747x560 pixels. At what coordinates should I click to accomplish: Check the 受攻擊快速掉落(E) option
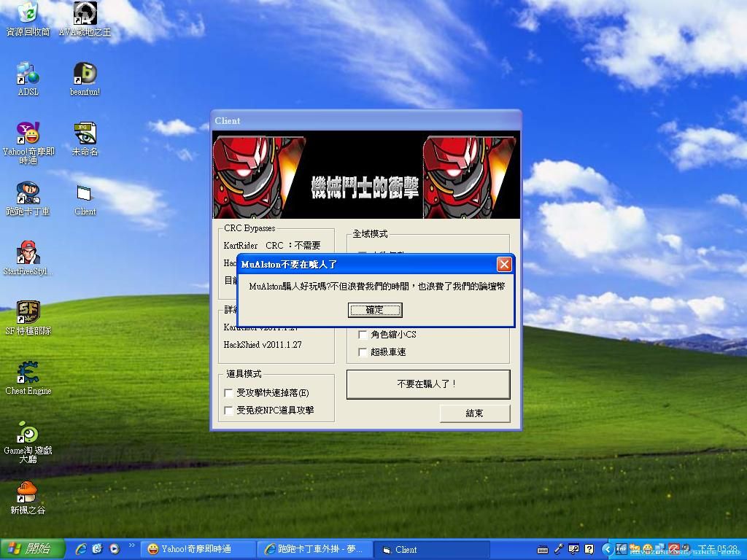click(228, 393)
